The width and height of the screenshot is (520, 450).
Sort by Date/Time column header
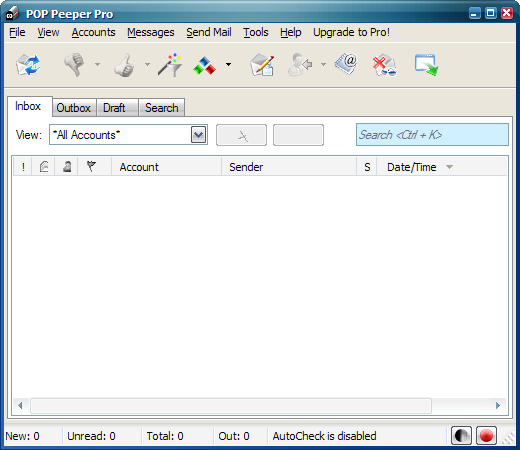pyautogui.click(x=442, y=167)
